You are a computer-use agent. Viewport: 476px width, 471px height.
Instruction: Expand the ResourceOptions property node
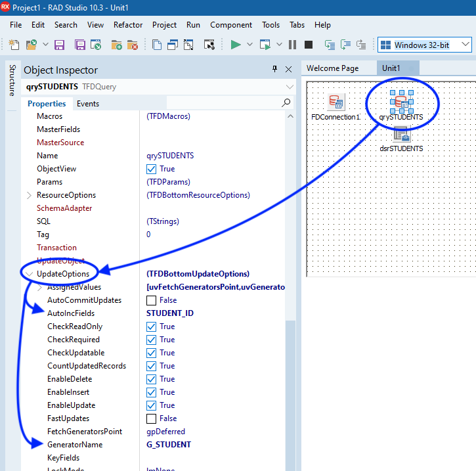[x=29, y=195]
